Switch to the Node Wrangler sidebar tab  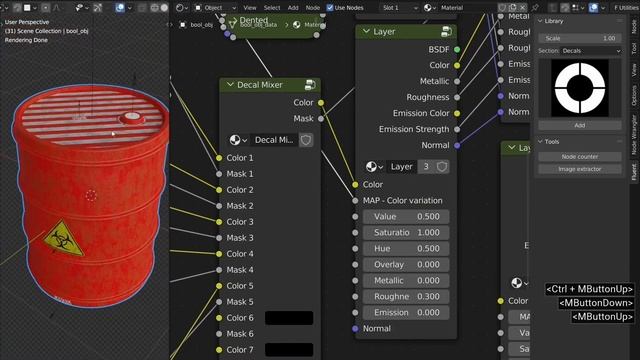click(x=634, y=135)
